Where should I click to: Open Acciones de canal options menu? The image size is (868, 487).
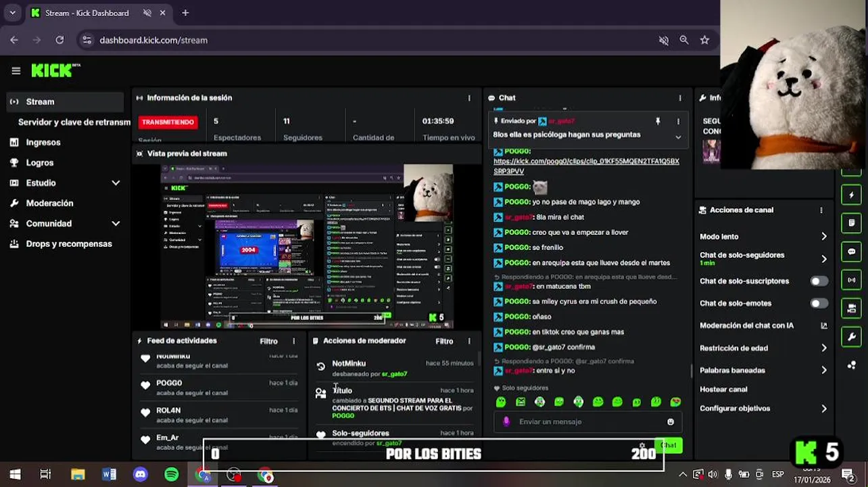coord(821,210)
